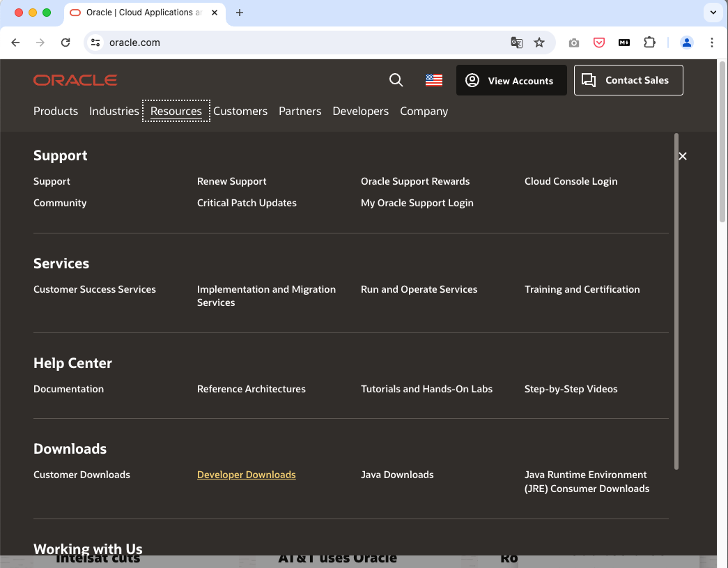728x568 pixels.
Task: Open site information icon in address bar
Action: 95,43
